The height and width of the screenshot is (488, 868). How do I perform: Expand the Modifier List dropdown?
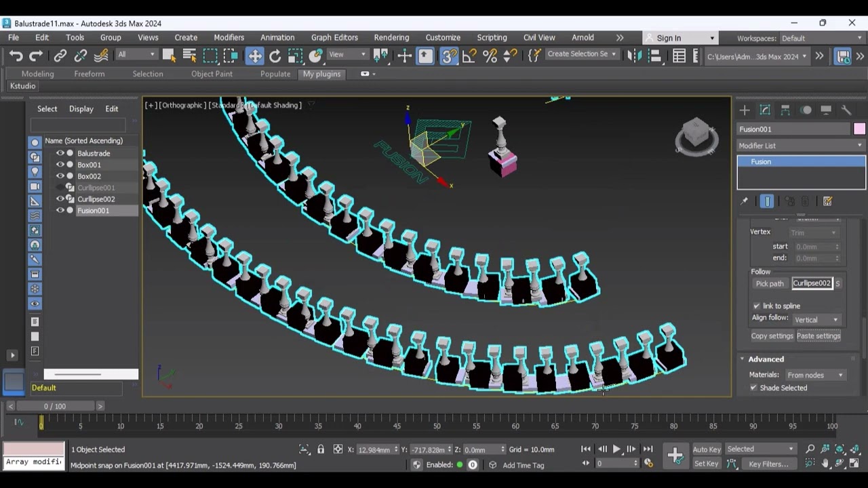point(801,146)
